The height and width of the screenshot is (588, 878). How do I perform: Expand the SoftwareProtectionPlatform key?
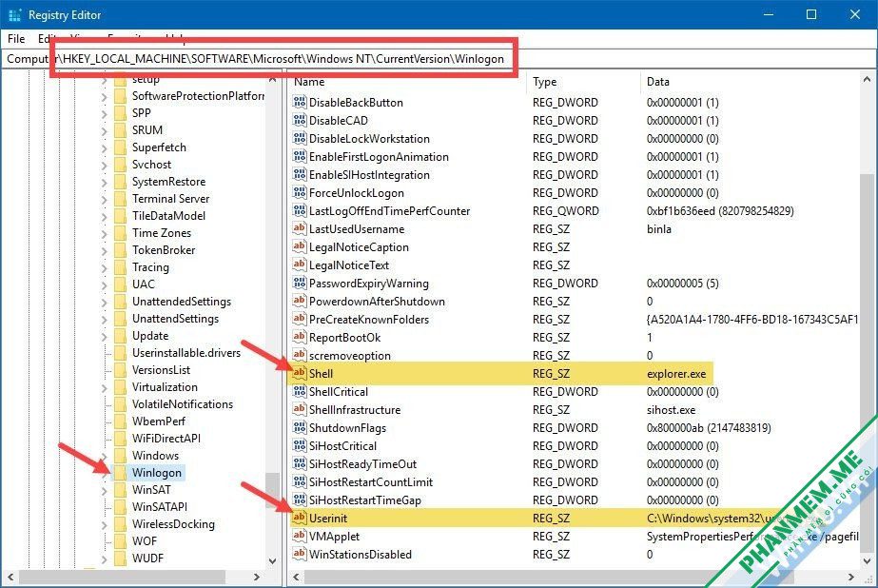[x=104, y=96]
